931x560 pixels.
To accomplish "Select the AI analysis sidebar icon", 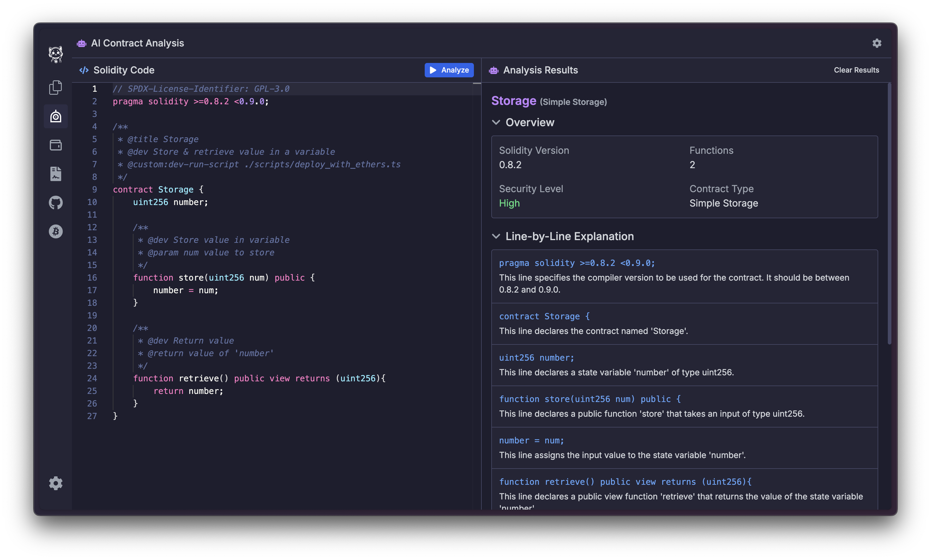I will [55, 117].
